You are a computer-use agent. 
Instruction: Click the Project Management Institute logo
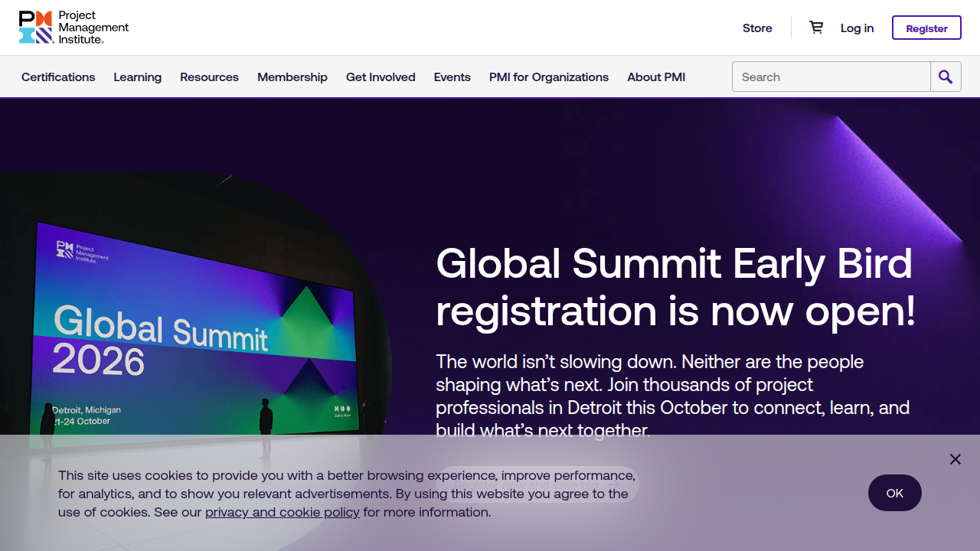pyautogui.click(x=73, y=28)
